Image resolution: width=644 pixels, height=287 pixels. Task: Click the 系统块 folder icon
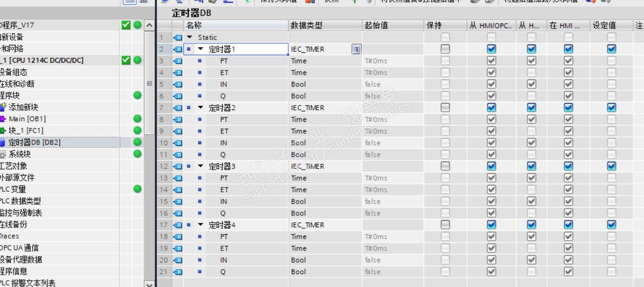3,154
